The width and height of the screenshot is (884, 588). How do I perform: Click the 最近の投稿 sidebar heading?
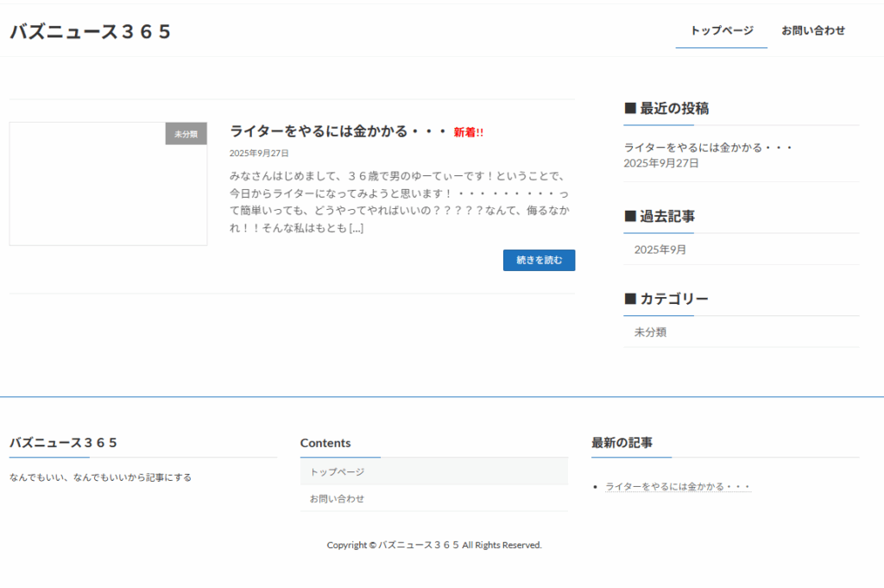click(666, 109)
